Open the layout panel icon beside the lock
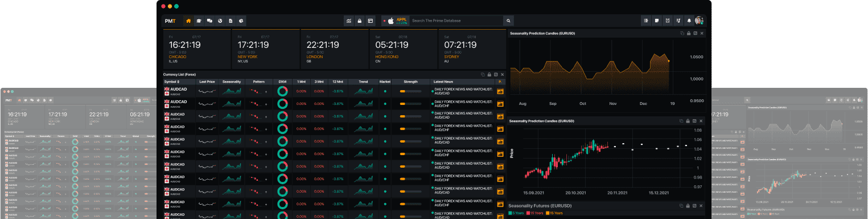 tap(370, 21)
